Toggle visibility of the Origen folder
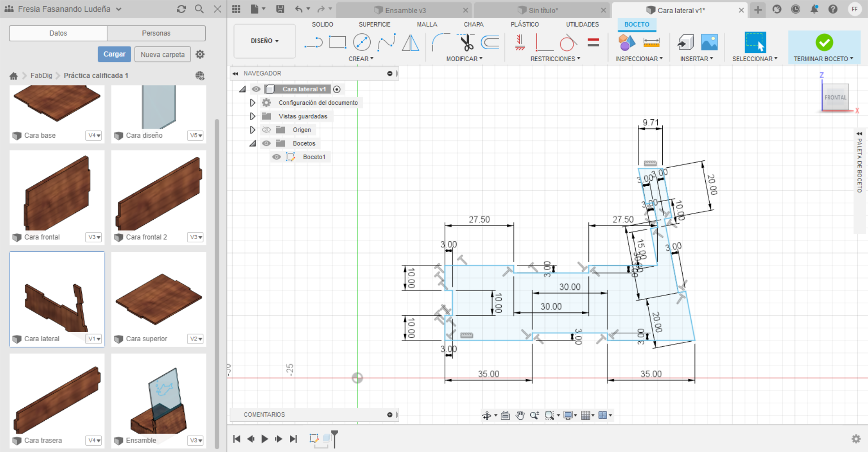This screenshot has width=868, height=452. pyautogui.click(x=266, y=130)
